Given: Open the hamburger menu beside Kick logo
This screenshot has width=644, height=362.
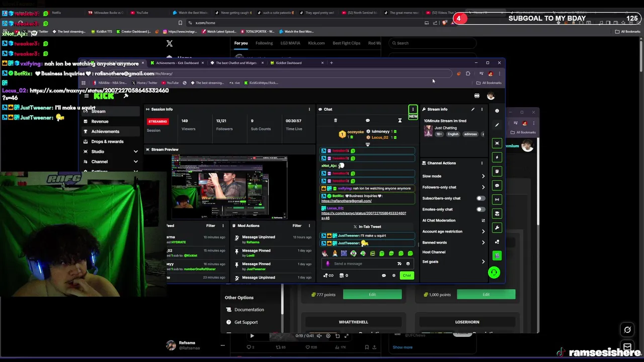Looking at the screenshot, I should coord(87,96).
